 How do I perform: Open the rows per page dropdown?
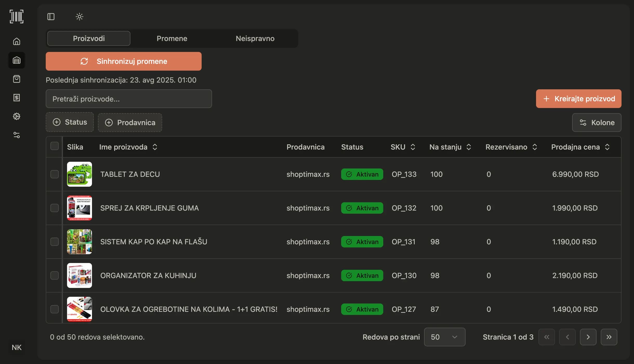coord(445,337)
